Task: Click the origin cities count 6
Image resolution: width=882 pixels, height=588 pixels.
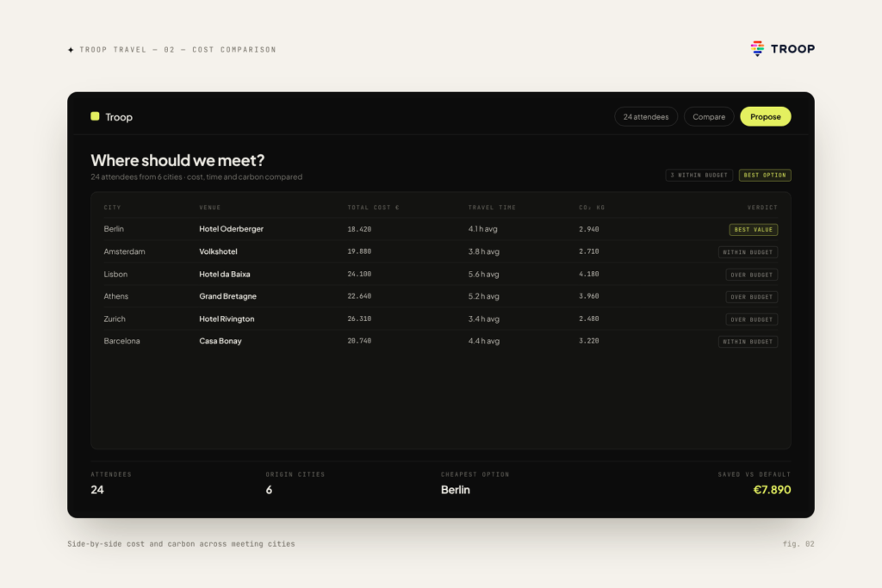Action: point(269,490)
